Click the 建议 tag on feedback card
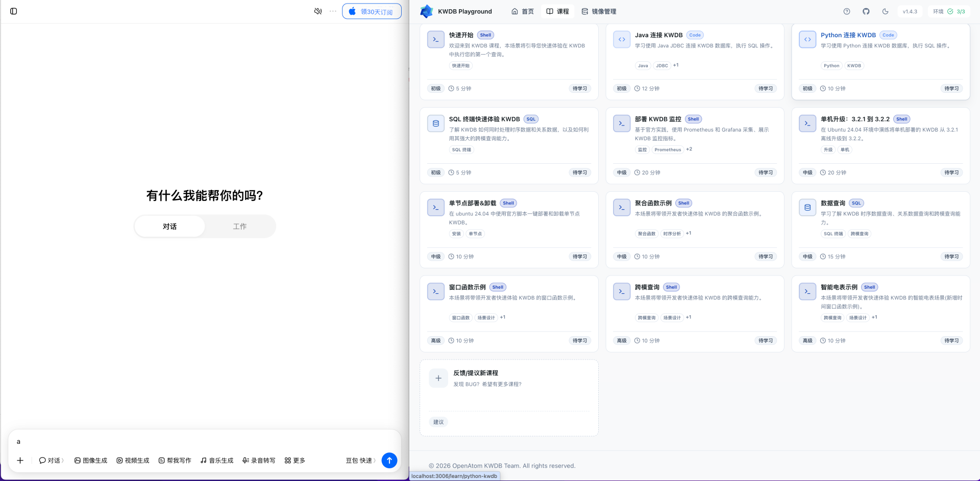The width and height of the screenshot is (980, 481). (x=438, y=422)
